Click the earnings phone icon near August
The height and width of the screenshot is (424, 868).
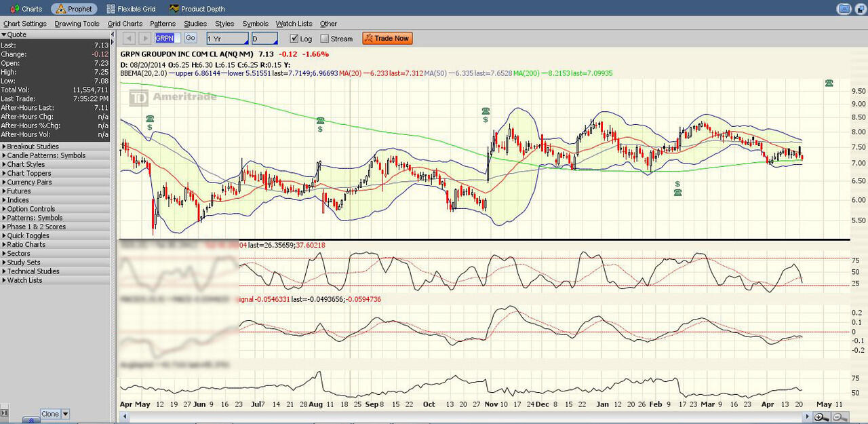320,121
